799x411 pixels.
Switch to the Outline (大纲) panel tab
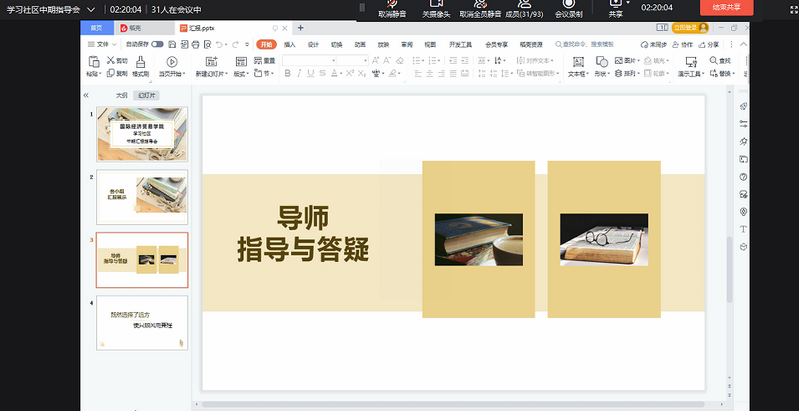122,94
